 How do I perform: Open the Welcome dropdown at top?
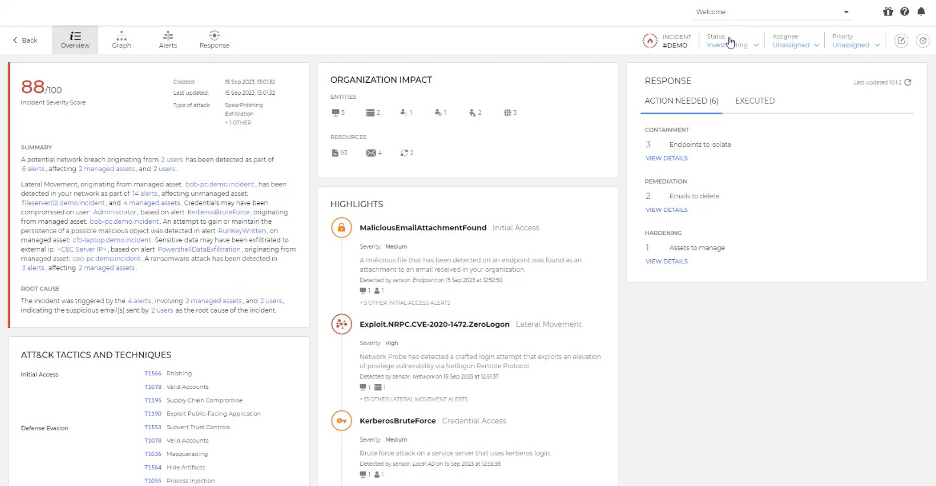pyautogui.click(x=772, y=12)
